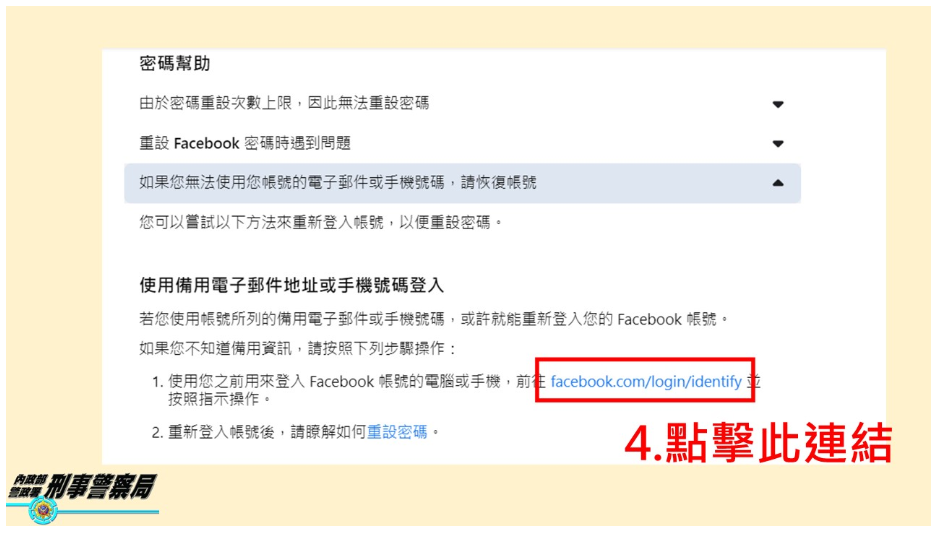937x533 pixels.
Task: Open the facebook.com/login/identify link
Action: pos(646,381)
